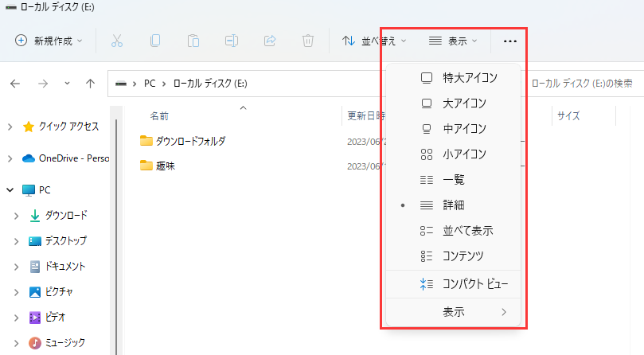Click the ピクチャ image icon
Viewport: 644px width, 355px height.
[x=35, y=292]
